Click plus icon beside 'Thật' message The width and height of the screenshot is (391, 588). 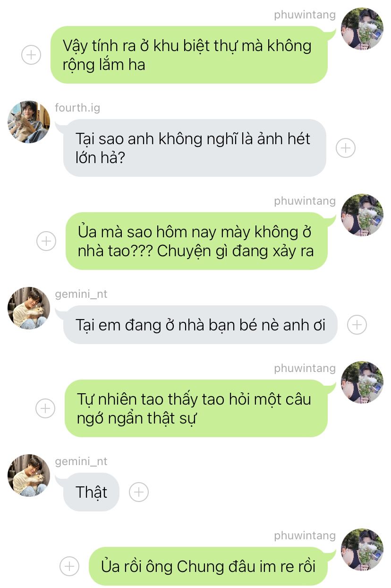point(138,492)
